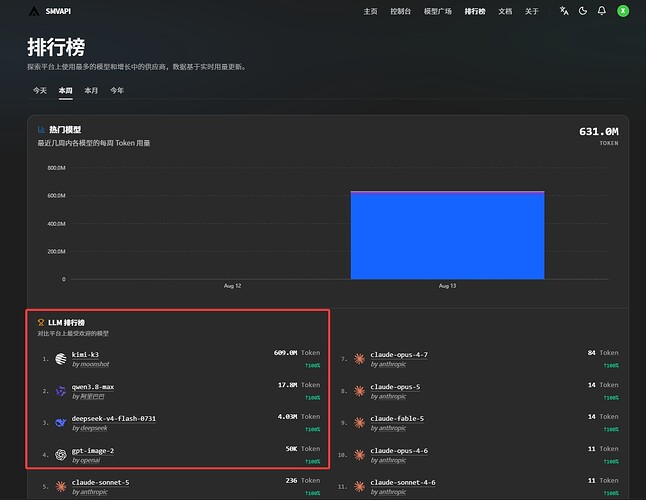Click the by moonshot provider link
The image size is (646, 500).
point(91,364)
